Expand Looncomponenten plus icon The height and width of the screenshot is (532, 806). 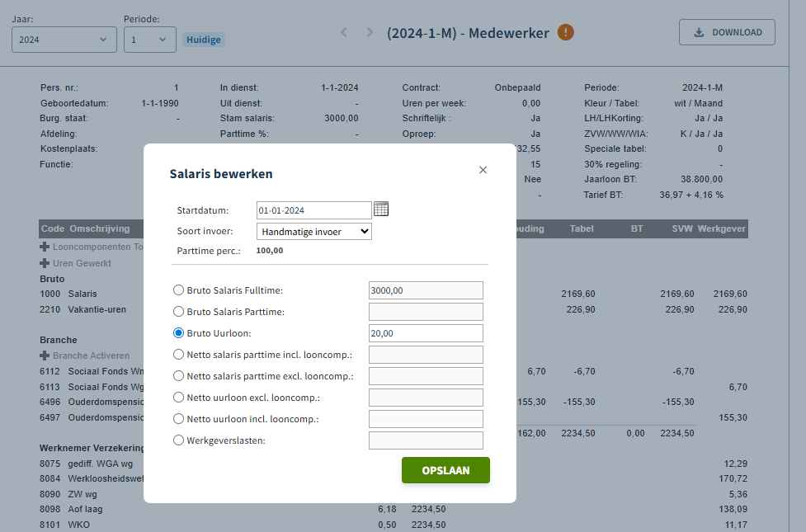[x=45, y=247]
